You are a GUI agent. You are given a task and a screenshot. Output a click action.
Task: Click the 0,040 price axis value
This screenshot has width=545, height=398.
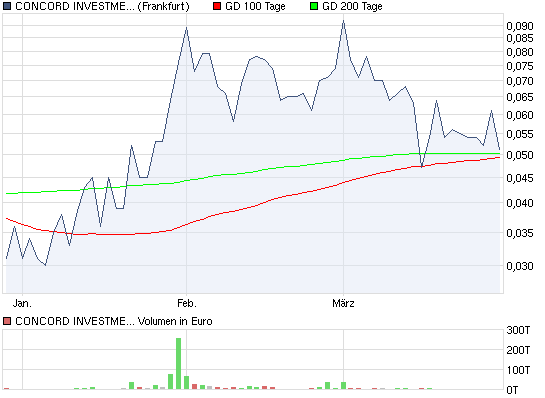tap(520, 203)
